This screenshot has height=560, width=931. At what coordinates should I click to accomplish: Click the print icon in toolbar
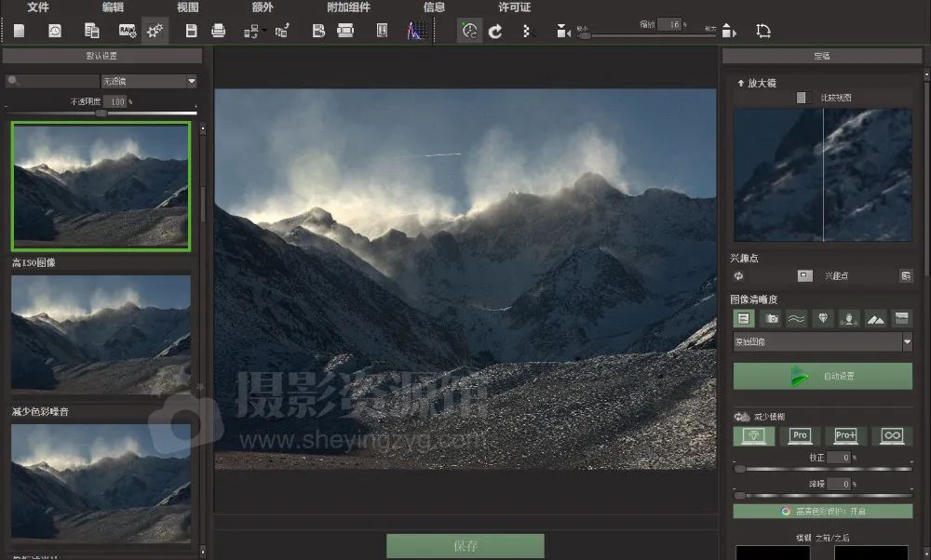(219, 31)
